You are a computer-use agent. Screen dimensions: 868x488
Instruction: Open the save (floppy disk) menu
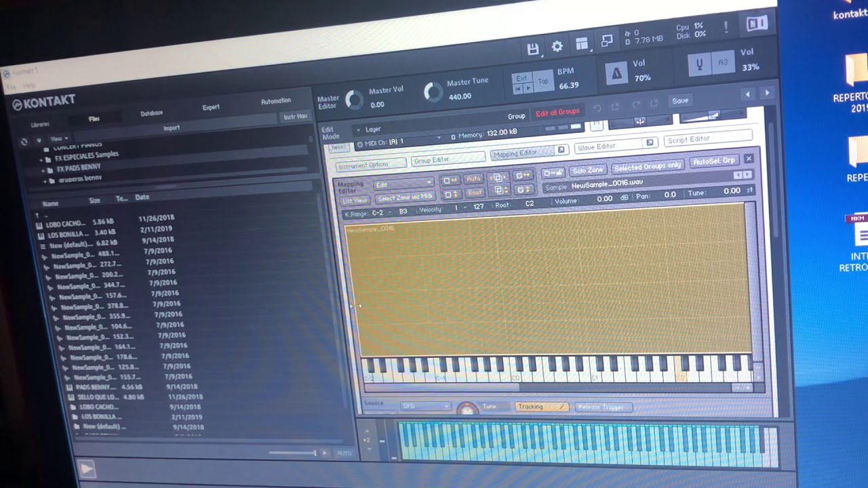(x=533, y=49)
